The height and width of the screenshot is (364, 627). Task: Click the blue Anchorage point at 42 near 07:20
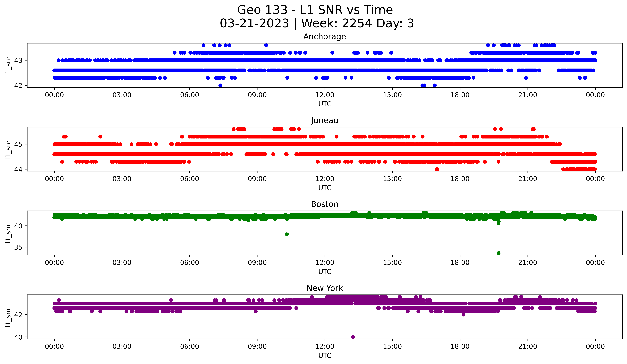point(220,85)
